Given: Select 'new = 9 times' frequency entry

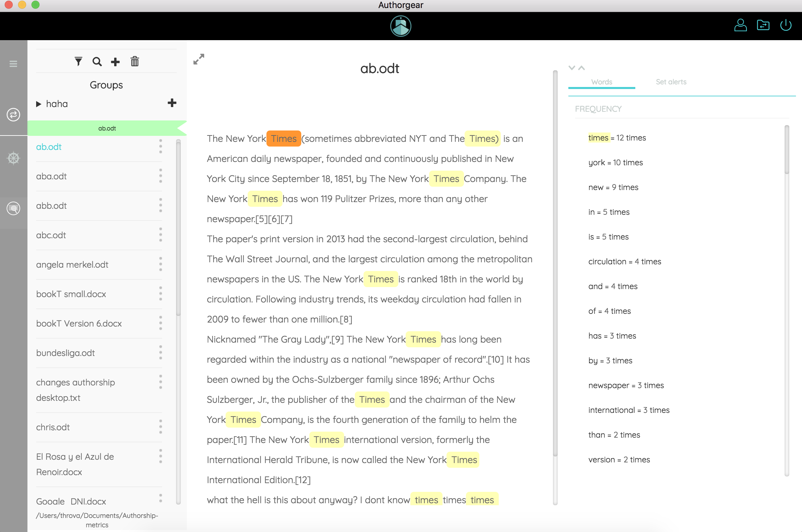Looking at the screenshot, I should 613,187.
